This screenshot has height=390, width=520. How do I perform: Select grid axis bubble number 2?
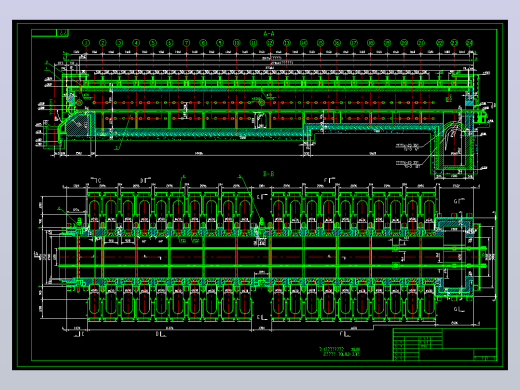coord(103,43)
